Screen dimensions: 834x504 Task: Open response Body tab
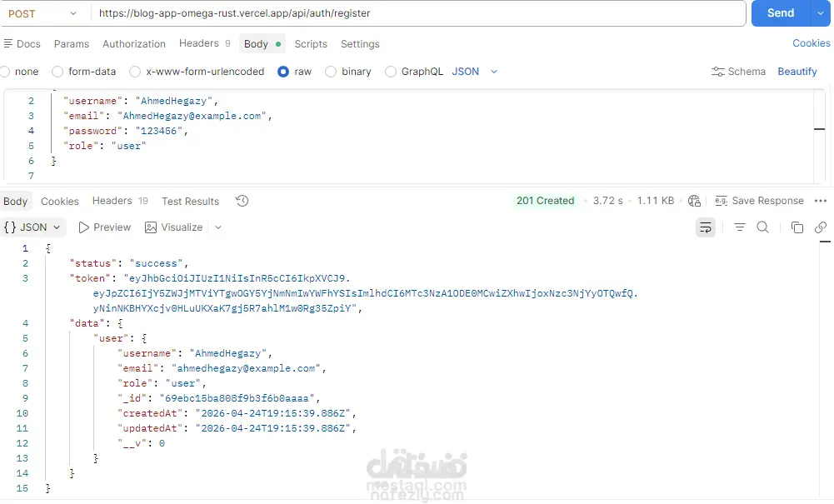click(x=16, y=201)
